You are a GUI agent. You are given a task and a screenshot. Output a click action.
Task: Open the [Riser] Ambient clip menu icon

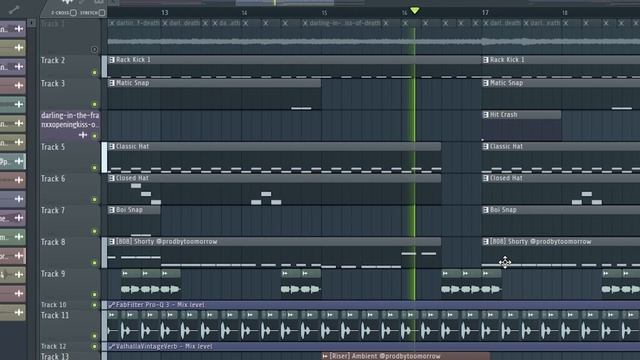pos(325,356)
